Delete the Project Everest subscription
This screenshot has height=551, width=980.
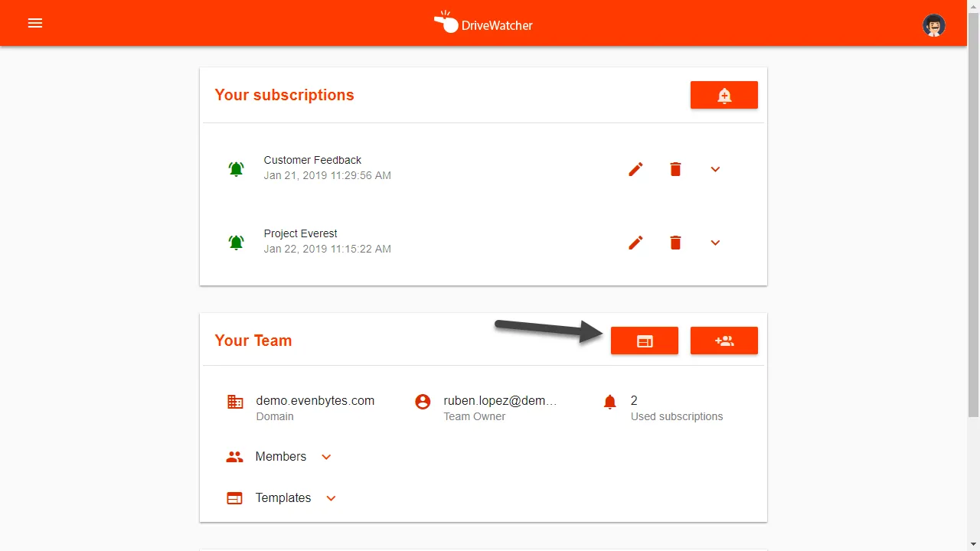675,243
